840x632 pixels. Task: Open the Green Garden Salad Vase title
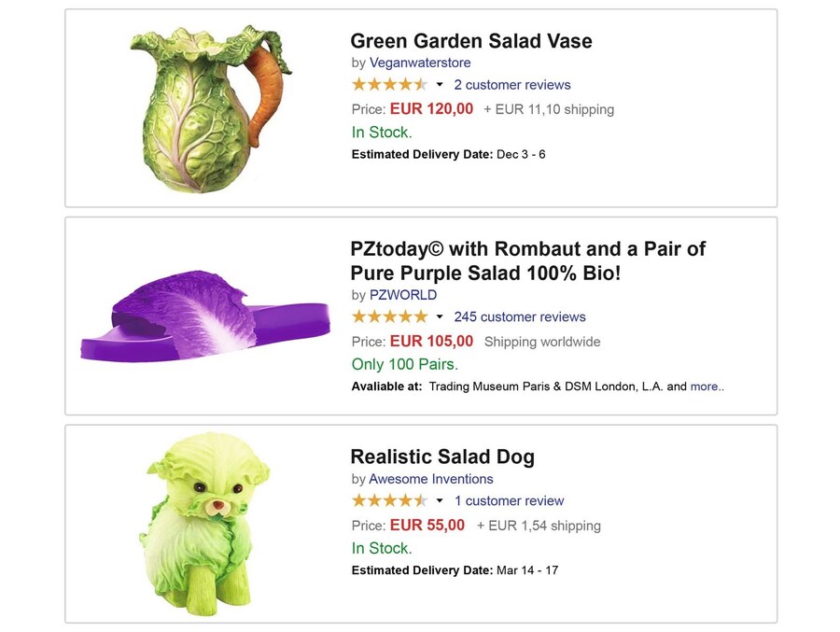[470, 41]
